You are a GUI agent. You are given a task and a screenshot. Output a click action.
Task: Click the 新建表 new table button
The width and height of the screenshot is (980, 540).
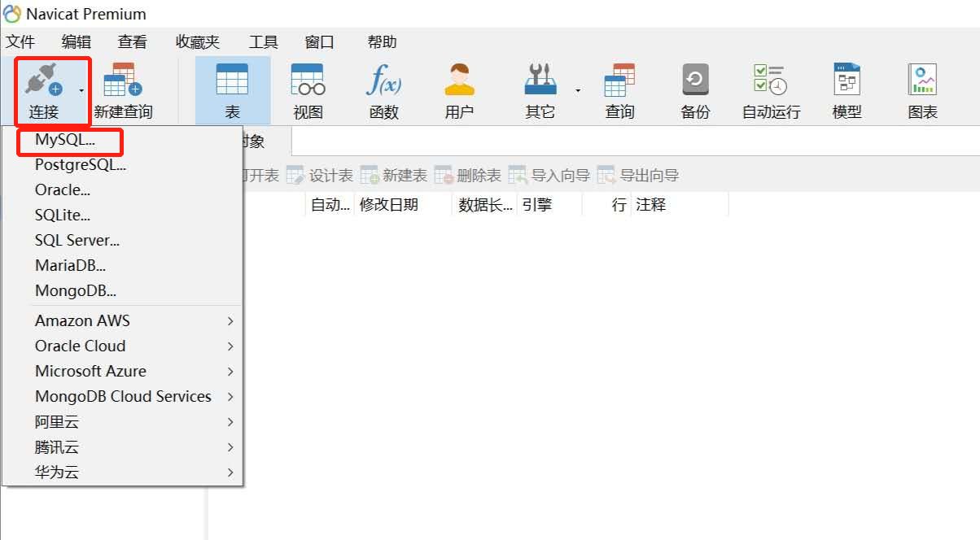click(393, 176)
